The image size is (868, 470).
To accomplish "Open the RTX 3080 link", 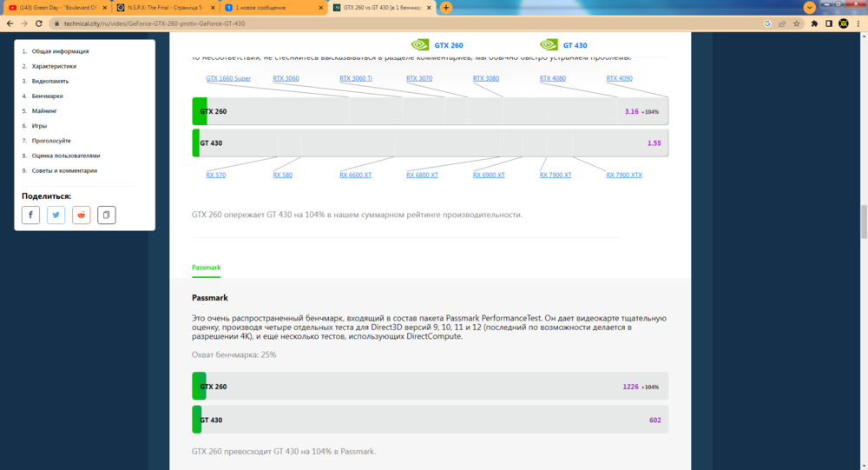I will click(x=486, y=78).
